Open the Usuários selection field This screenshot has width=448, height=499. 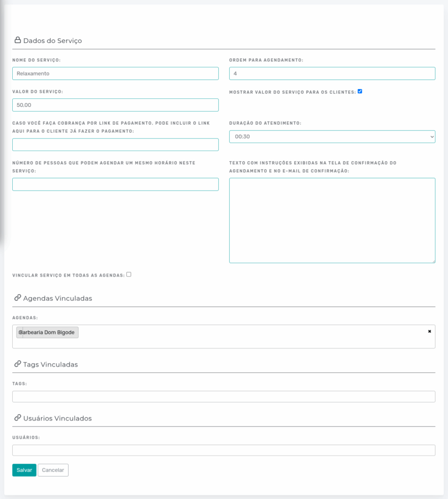(x=224, y=450)
